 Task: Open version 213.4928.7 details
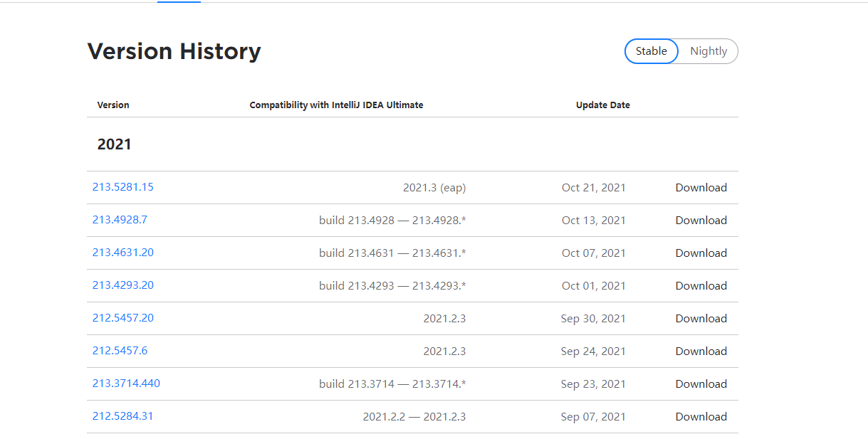point(120,220)
